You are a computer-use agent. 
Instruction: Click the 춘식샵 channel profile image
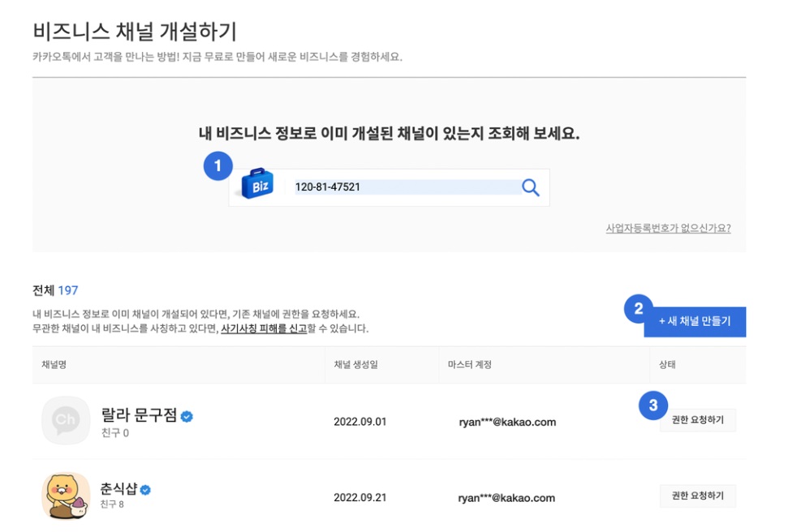[x=66, y=496]
